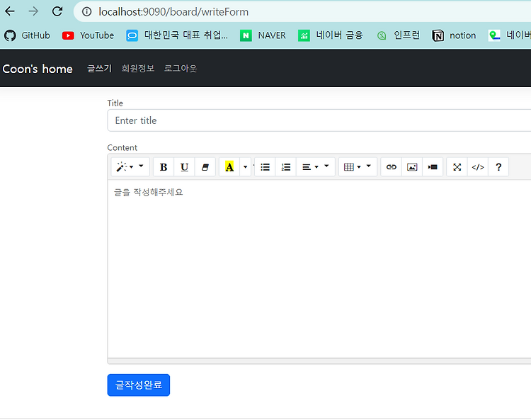
Task: Apply the yellow highlight A color
Action: pos(229,166)
